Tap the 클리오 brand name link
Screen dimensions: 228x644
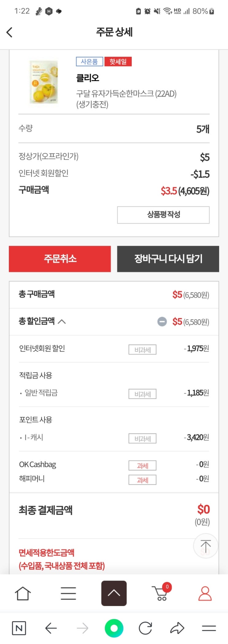point(88,78)
